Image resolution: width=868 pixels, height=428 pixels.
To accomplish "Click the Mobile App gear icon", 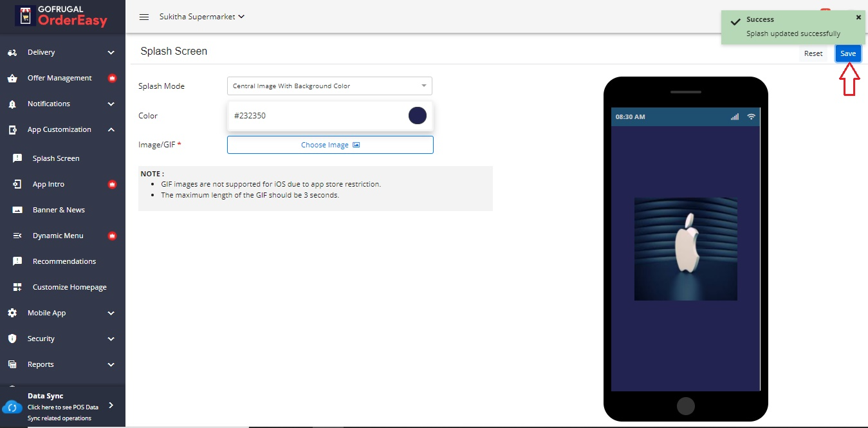I will point(12,313).
